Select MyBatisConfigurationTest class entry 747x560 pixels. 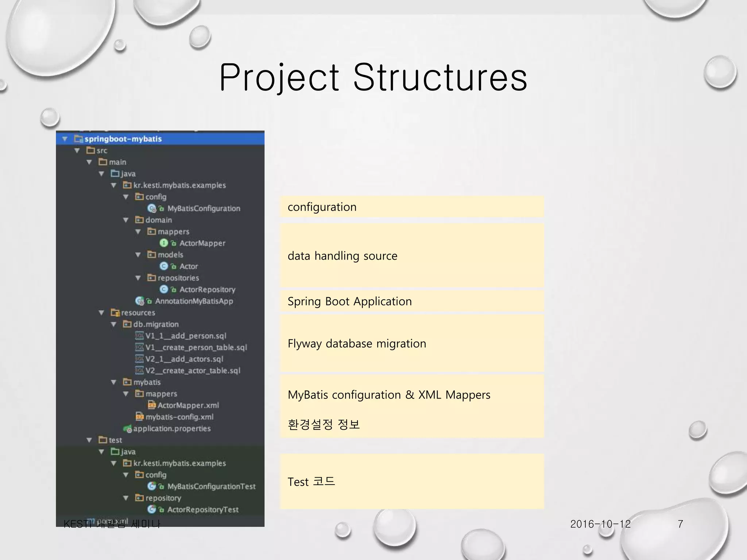tap(211, 486)
